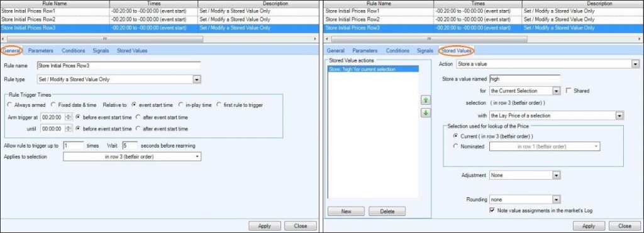Select the Always armed radio option
The height and width of the screenshot is (233, 644).
(10, 105)
